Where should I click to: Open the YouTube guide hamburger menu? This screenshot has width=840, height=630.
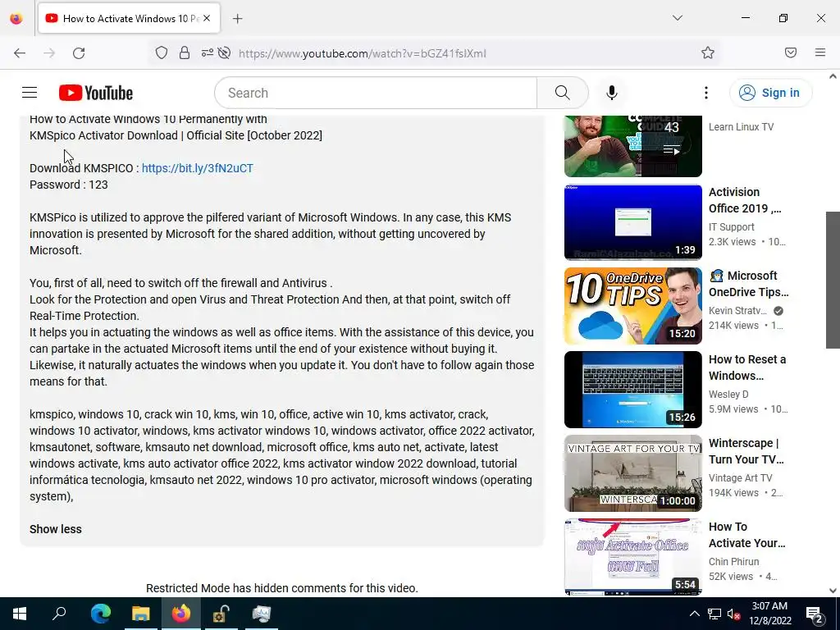(x=30, y=93)
